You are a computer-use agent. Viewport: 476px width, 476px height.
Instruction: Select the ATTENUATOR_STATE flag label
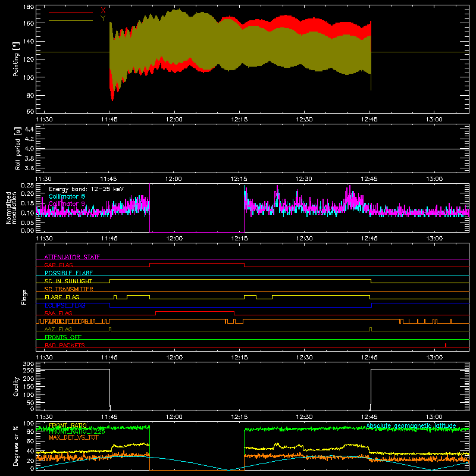click(72, 257)
